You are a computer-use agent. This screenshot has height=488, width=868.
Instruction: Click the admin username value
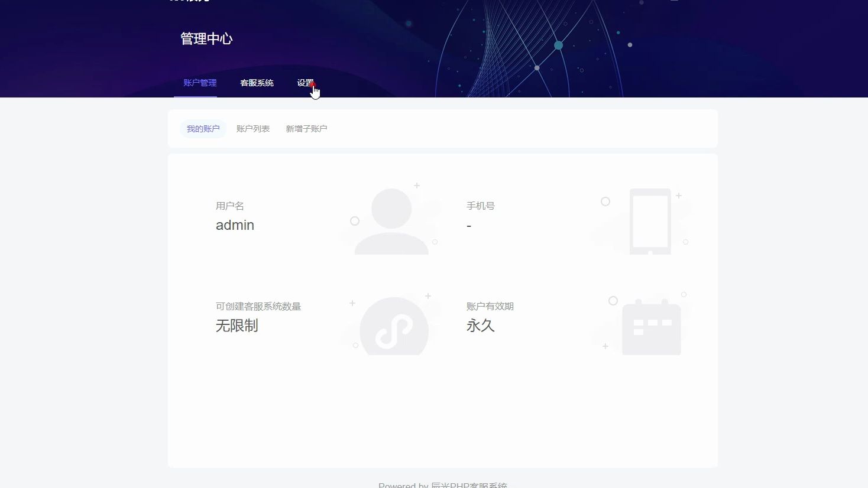pos(235,225)
